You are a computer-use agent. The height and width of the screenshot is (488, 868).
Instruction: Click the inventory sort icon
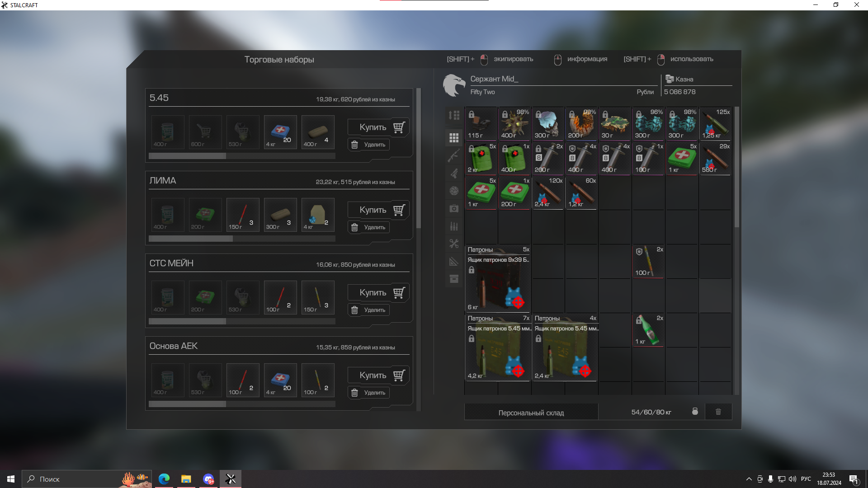click(x=454, y=115)
